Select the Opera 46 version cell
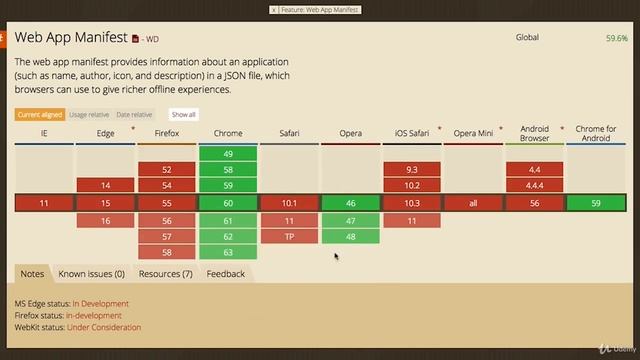Image resolution: width=640 pixels, height=360 pixels. coord(351,203)
